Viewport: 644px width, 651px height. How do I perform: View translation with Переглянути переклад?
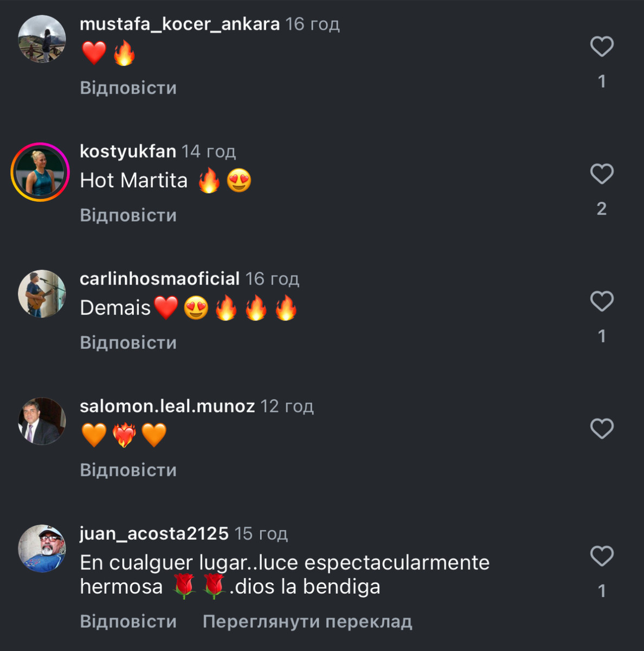(307, 621)
